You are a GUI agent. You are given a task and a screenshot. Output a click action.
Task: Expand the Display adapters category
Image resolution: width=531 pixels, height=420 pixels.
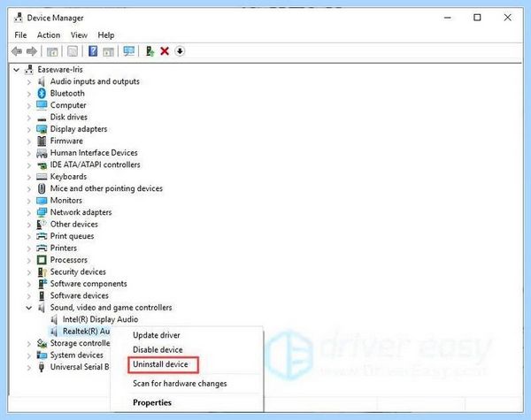click(29, 129)
